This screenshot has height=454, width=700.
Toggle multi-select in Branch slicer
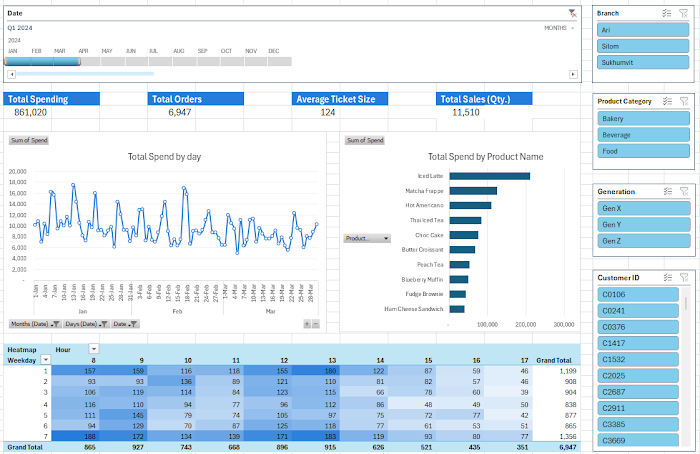(667, 13)
